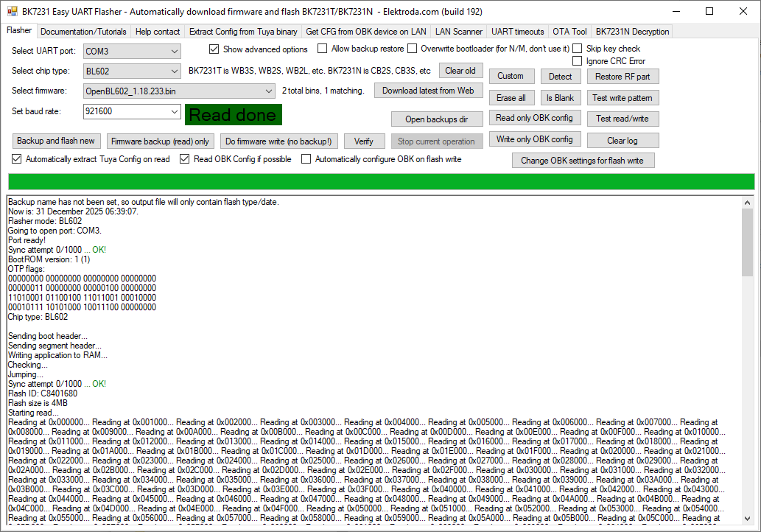Open the Help contact tab
Screen dimensions: 761x532
(158, 32)
